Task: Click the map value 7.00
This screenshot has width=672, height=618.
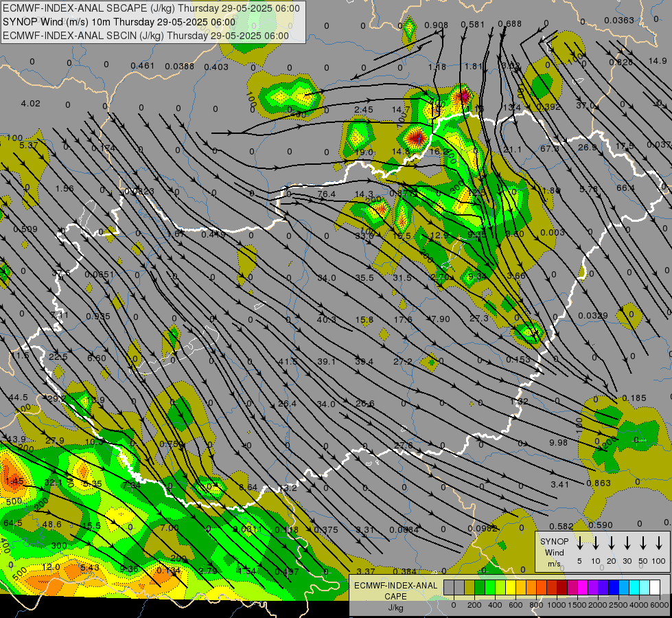Action: [x=170, y=527]
